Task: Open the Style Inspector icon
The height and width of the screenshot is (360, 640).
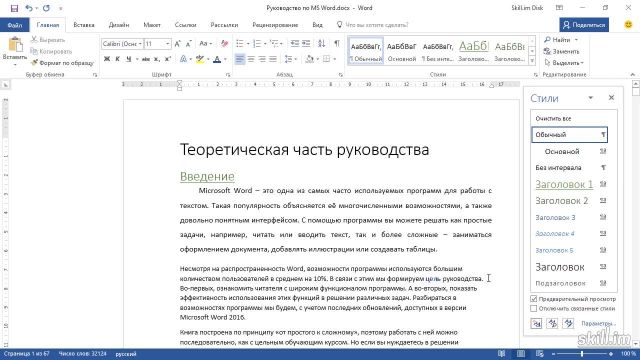Action: click(552, 324)
